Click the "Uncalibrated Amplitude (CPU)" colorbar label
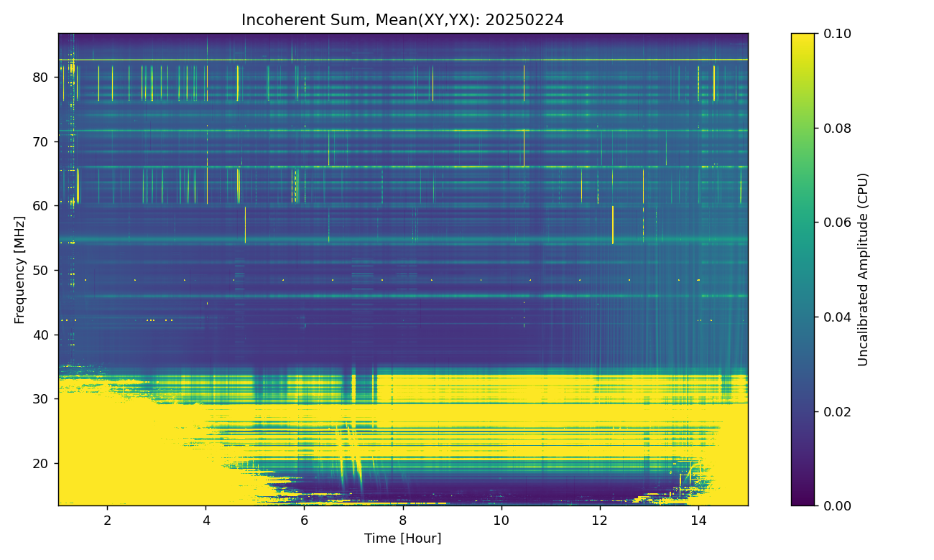The width and height of the screenshot is (934, 560). pos(864,270)
